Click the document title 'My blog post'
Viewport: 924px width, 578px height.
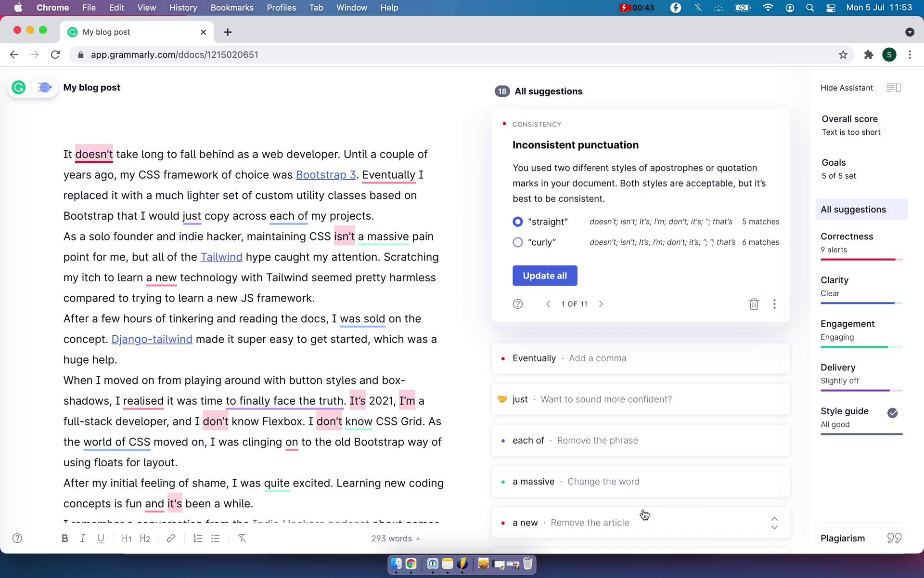[x=92, y=88]
